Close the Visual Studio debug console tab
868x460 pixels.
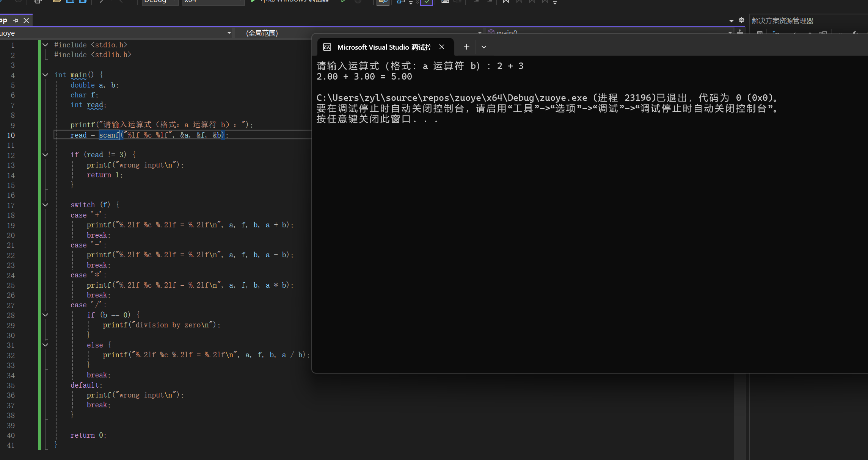442,47
